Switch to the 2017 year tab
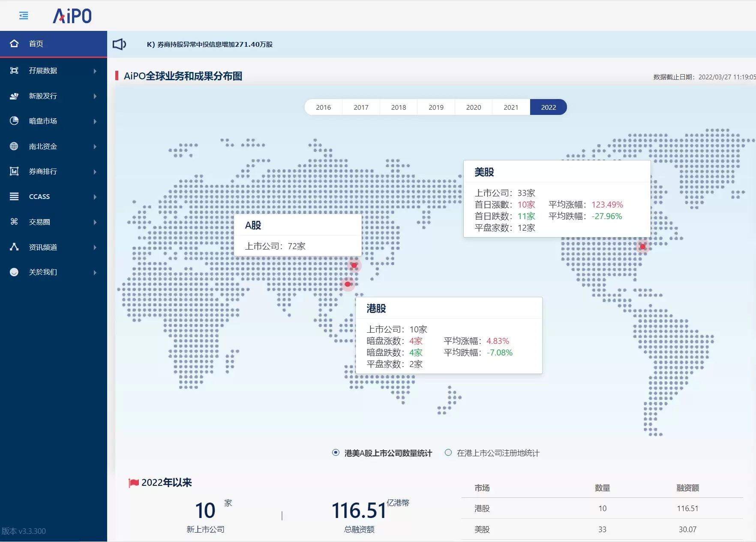The width and height of the screenshot is (756, 542). tap(361, 107)
